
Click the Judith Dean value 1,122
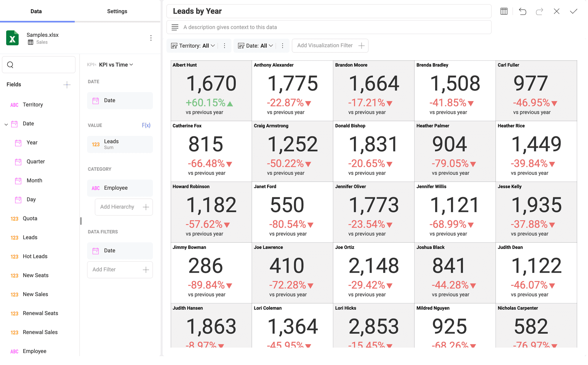tap(537, 266)
